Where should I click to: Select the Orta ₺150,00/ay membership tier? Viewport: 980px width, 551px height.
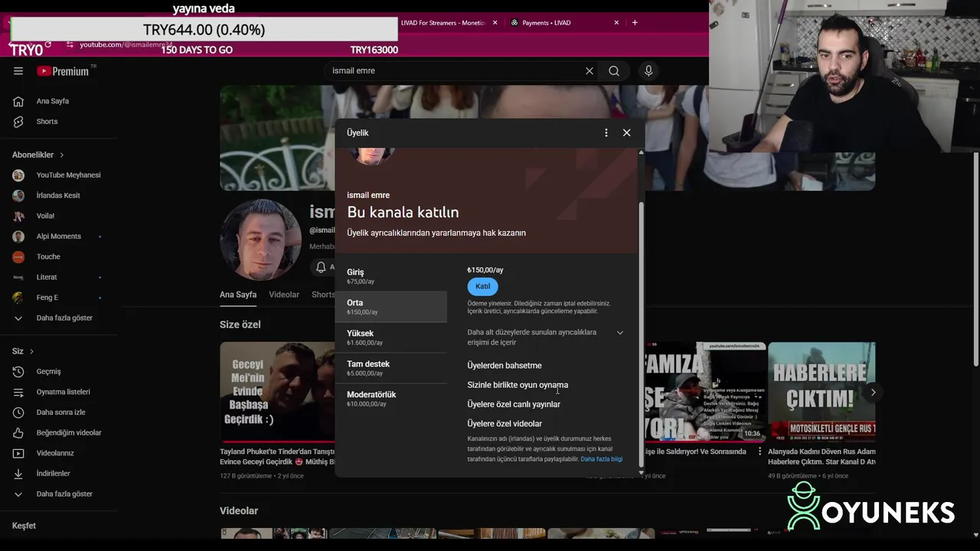pyautogui.click(x=390, y=307)
